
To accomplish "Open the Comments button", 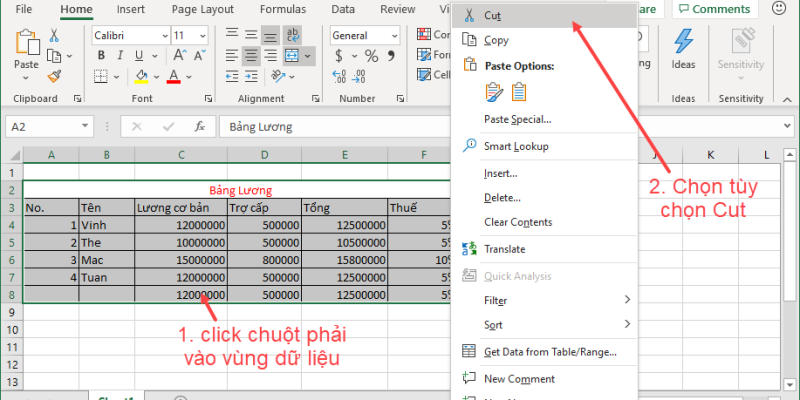I will [714, 9].
